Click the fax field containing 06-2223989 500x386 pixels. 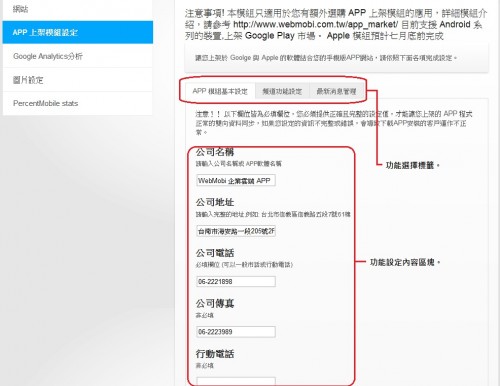236,332
